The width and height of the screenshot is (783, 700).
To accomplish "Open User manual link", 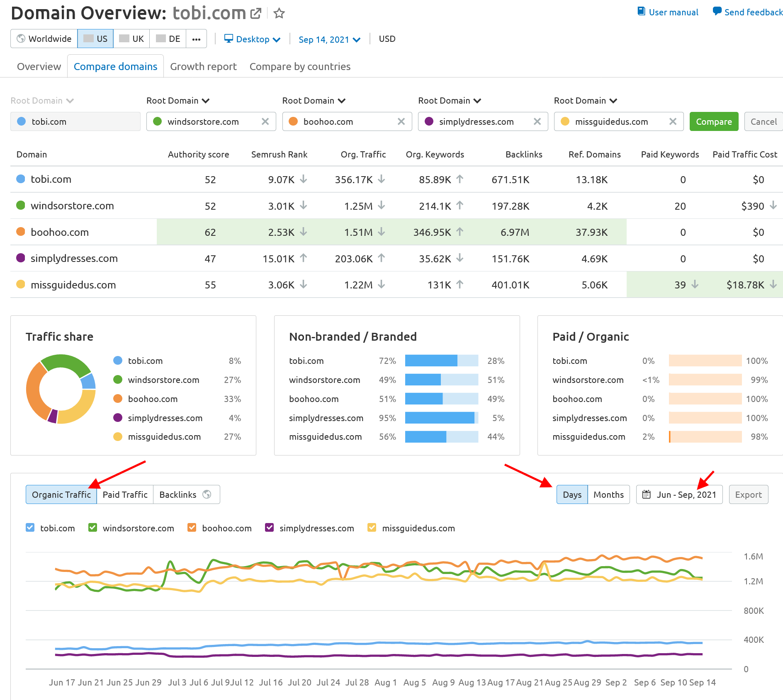I will click(x=674, y=12).
